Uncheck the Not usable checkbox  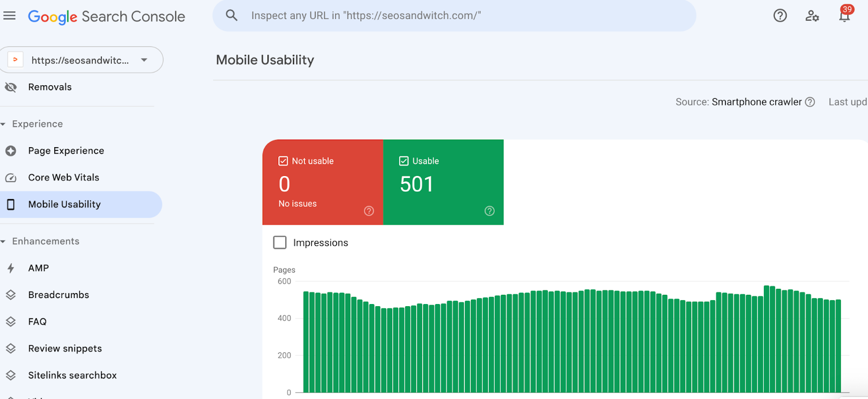(x=283, y=161)
